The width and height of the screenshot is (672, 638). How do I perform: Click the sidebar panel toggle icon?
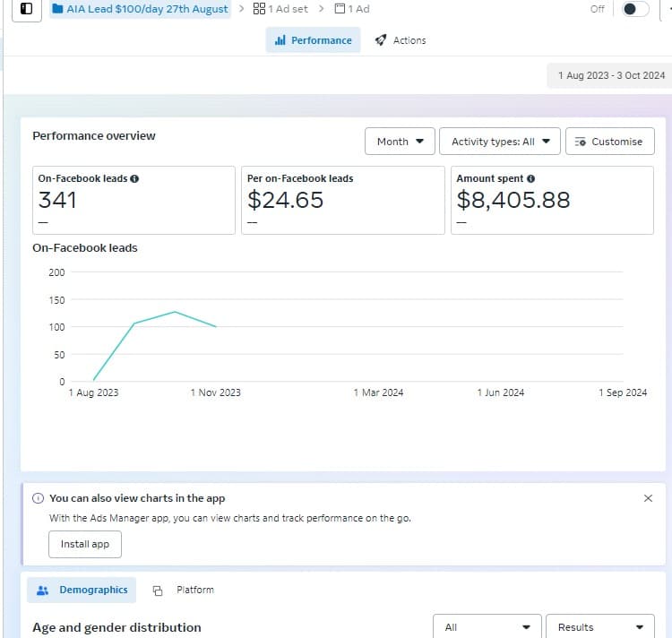click(x=27, y=9)
